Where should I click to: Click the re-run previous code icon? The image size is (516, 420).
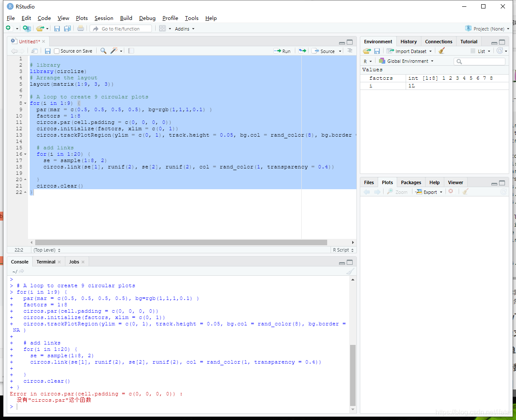(302, 51)
